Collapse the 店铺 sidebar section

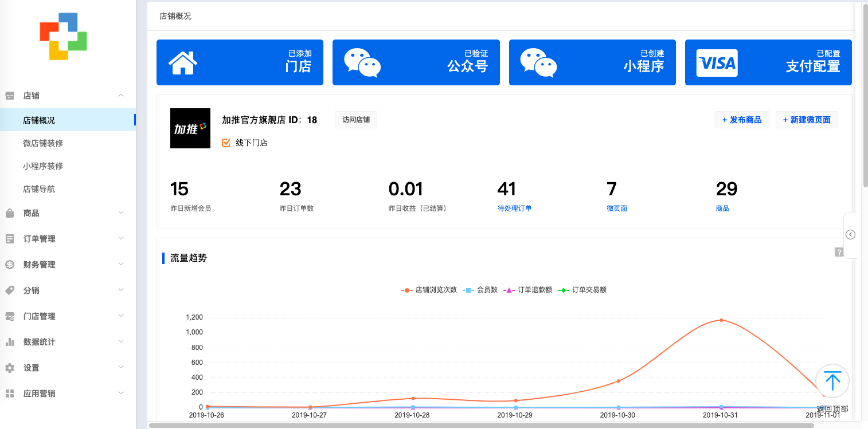tap(68, 96)
